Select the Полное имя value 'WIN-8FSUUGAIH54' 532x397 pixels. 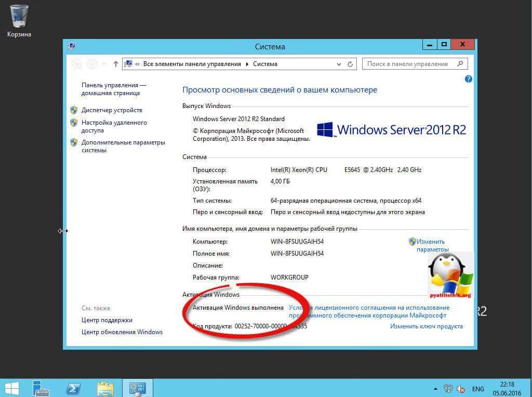click(x=297, y=253)
